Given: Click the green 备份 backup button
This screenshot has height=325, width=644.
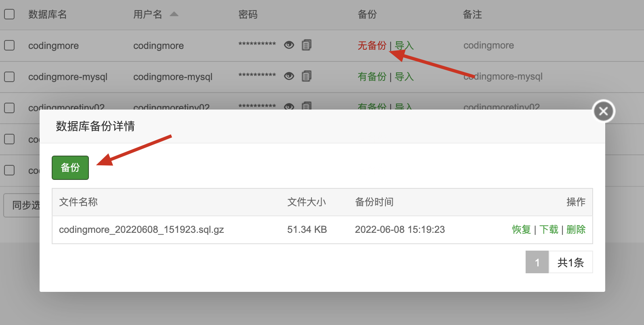Looking at the screenshot, I should click(70, 167).
